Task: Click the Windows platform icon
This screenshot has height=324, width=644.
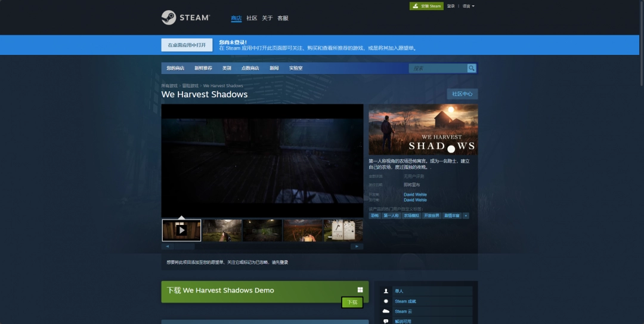Action: tap(360, 290)
